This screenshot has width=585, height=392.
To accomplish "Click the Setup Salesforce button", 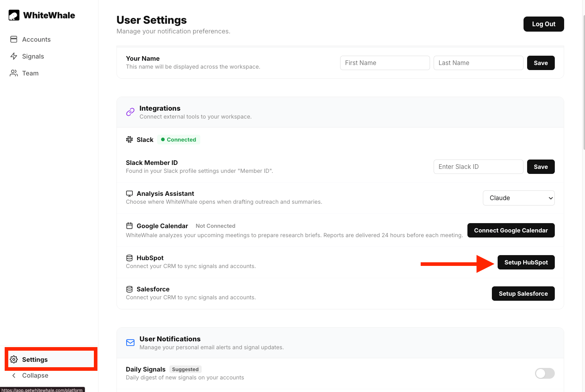I will pos(523,294).
